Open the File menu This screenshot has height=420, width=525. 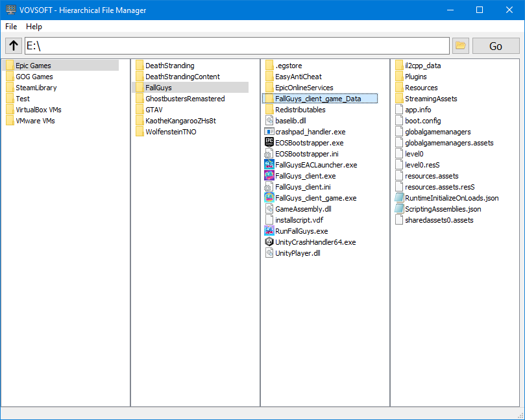[x=11, y=27]
